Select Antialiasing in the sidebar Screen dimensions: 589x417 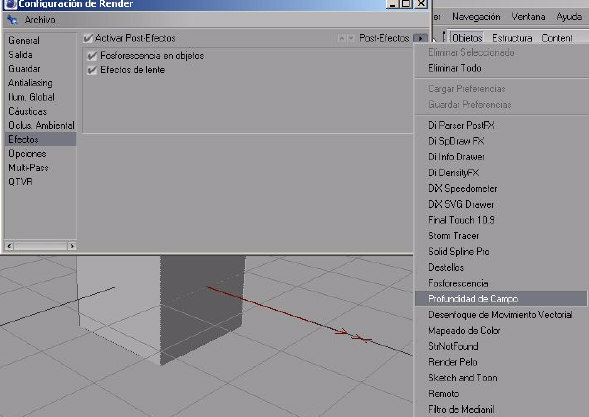point(30,83)
